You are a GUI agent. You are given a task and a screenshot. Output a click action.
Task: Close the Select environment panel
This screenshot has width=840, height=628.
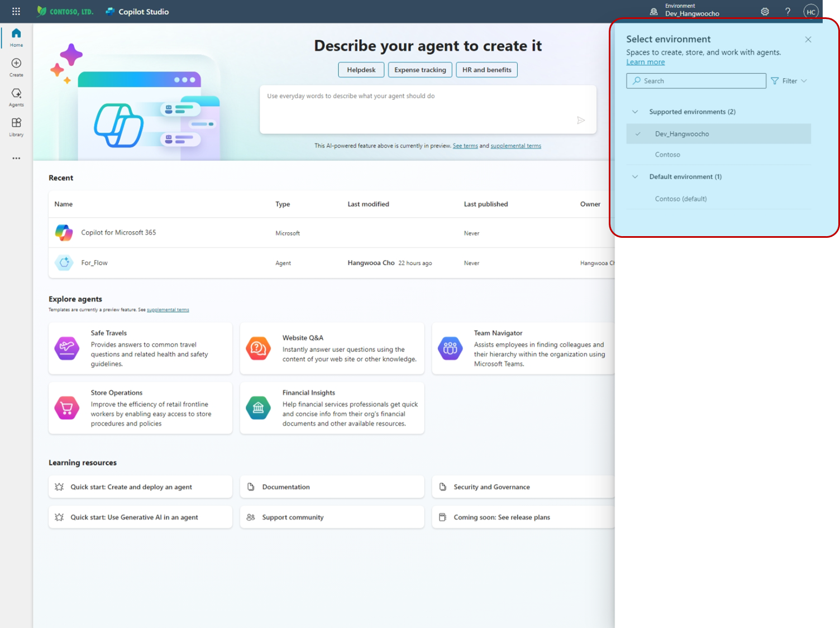[808, 39]
